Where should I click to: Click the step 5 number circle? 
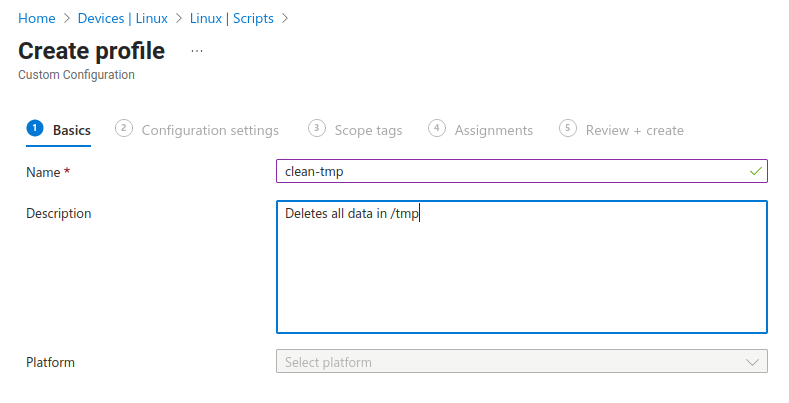(x=568, y=128)
